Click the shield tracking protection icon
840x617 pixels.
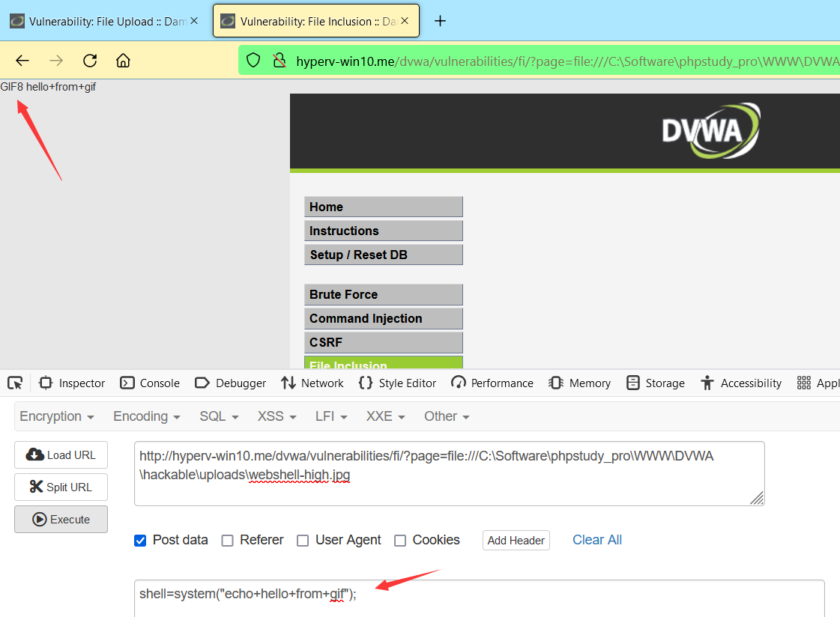click(x=253, y=61)
